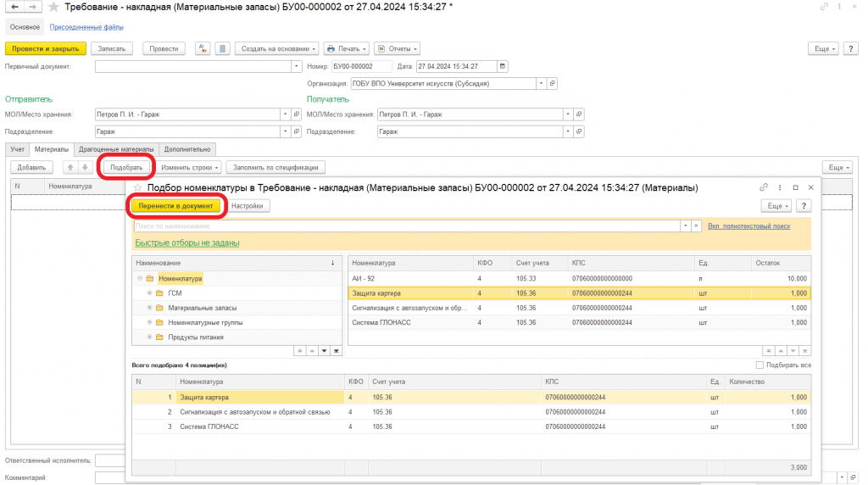
Task: Open recipient Подразделение card icon
Action: [578, 131]
